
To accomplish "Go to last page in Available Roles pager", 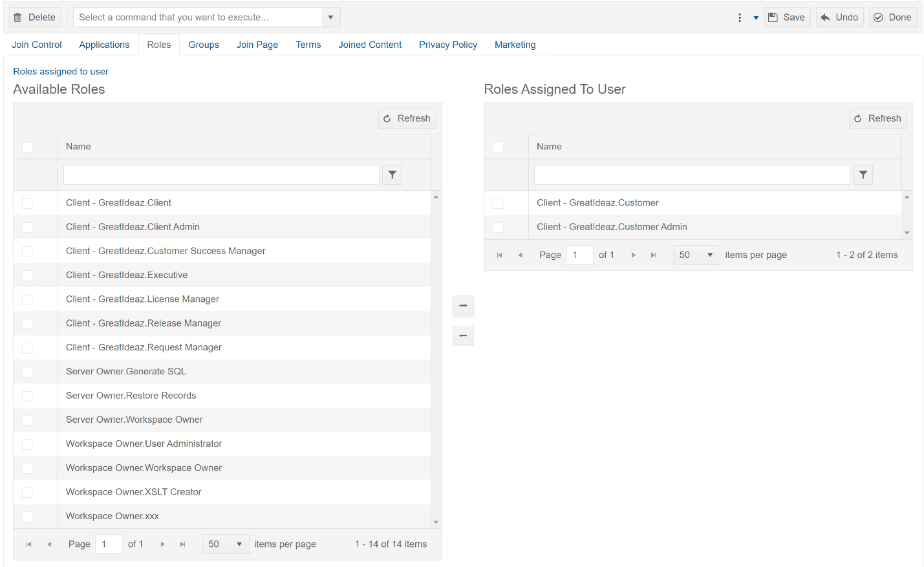I will point(183,544).
